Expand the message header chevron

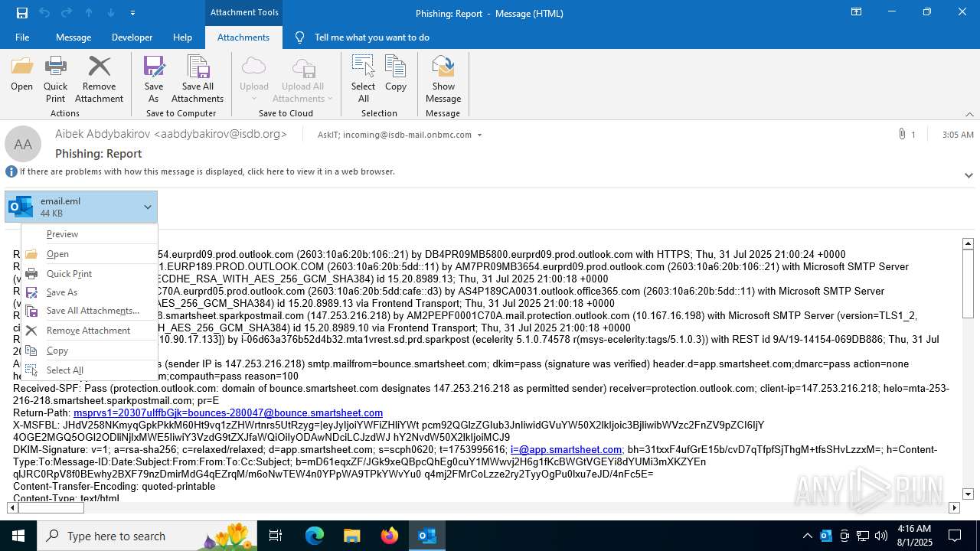tap(969, 175)
